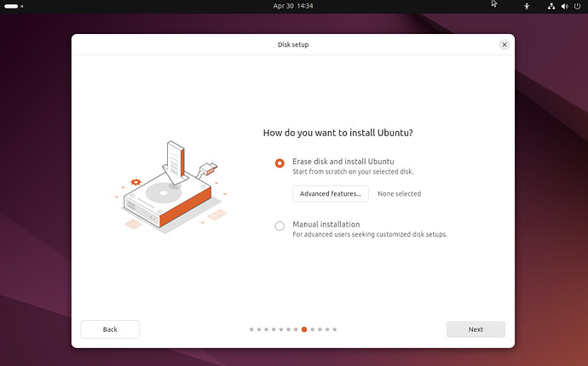
Task: Open the accessibility menu in top bar
Action: pyautogui.click(x=527, y=6)
